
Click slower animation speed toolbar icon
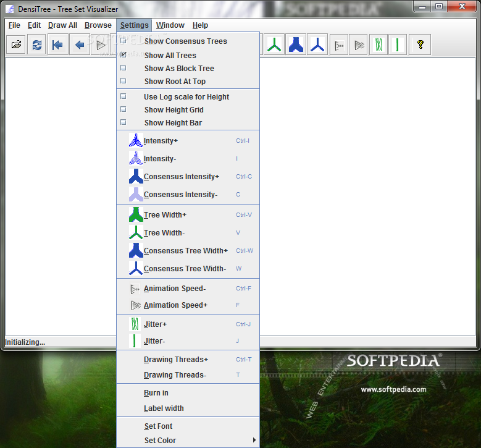pos(338,45)
